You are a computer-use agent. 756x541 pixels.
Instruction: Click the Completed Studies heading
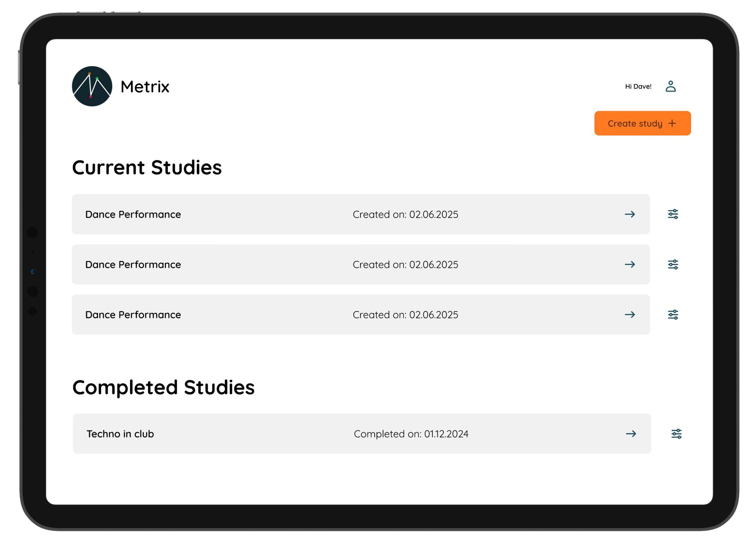(x=163, y=388)
